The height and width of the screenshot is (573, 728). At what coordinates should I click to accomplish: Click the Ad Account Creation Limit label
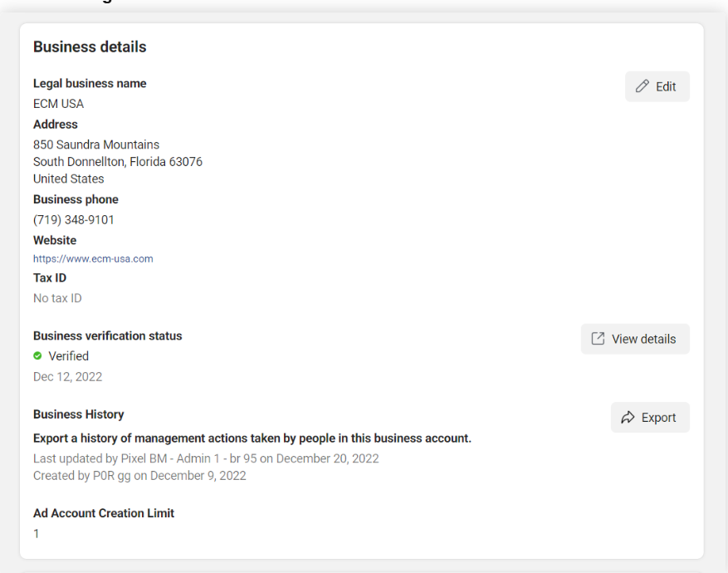(104, 513)
